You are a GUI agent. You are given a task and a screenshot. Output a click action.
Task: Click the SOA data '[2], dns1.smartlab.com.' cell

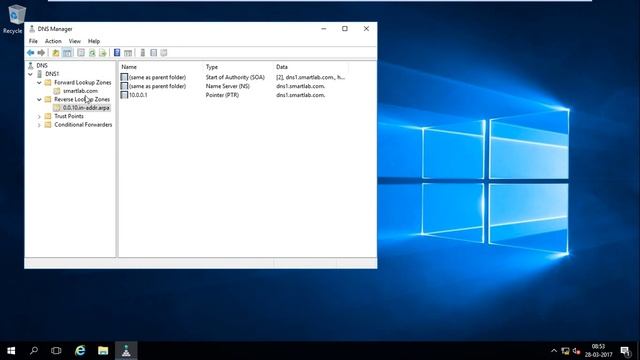coord(310,77)
